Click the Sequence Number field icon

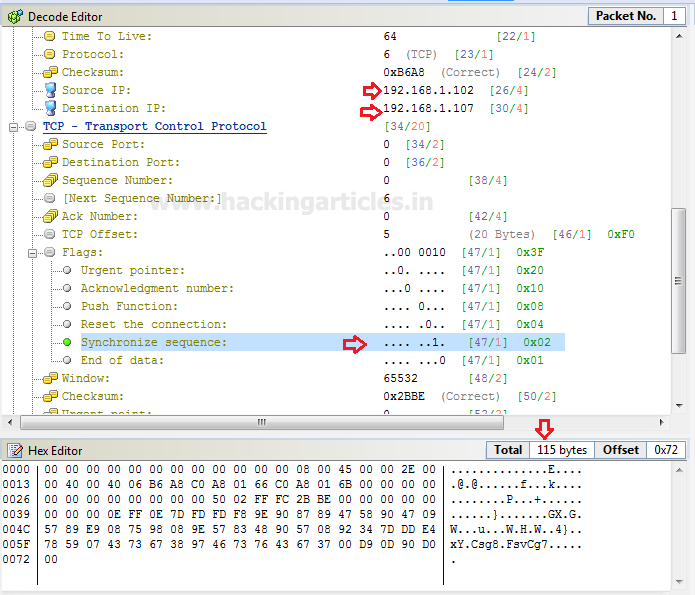coord(50,180)
